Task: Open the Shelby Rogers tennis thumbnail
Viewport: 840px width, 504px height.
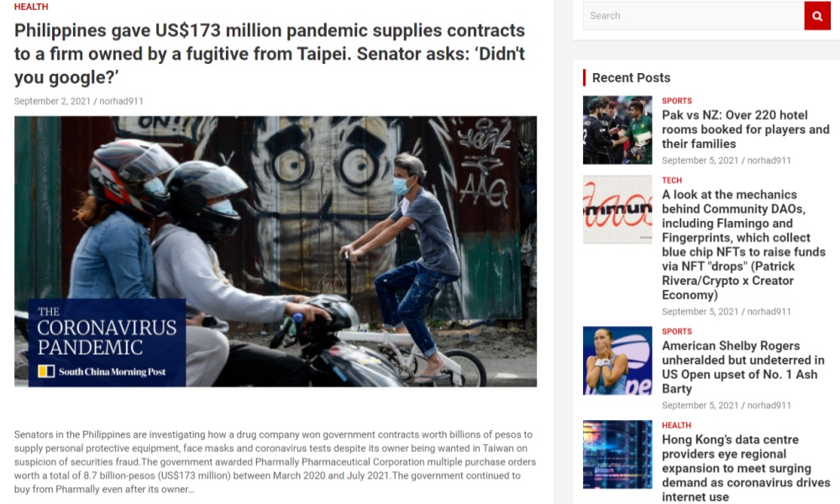Action: (617, 360)
